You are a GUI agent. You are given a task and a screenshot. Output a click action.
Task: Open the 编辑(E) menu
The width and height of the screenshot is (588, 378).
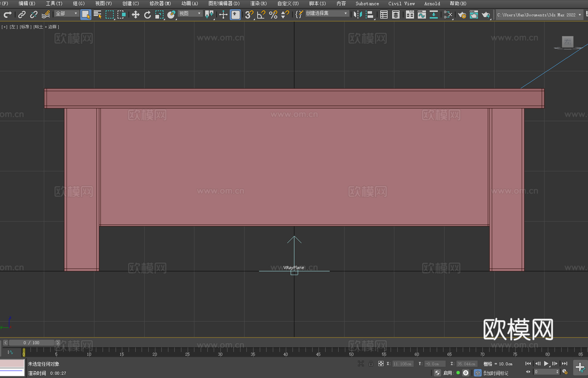pos(27,3)
